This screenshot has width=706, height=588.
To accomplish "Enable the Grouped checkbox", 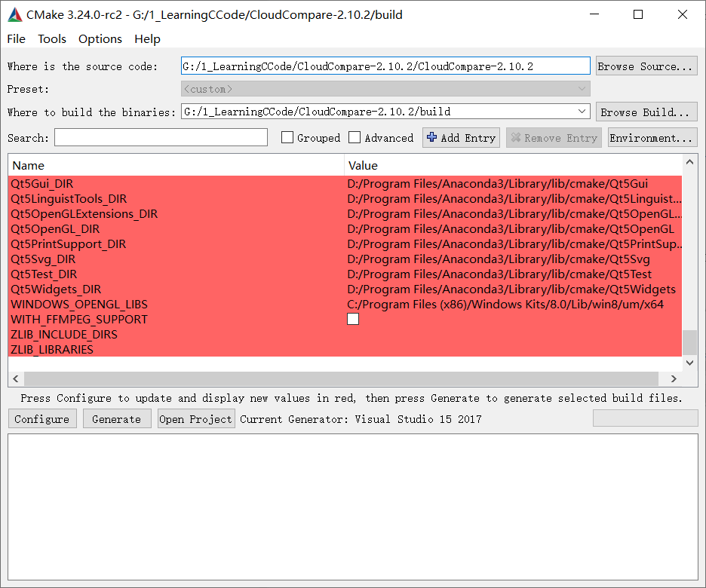I will (287, 137).
